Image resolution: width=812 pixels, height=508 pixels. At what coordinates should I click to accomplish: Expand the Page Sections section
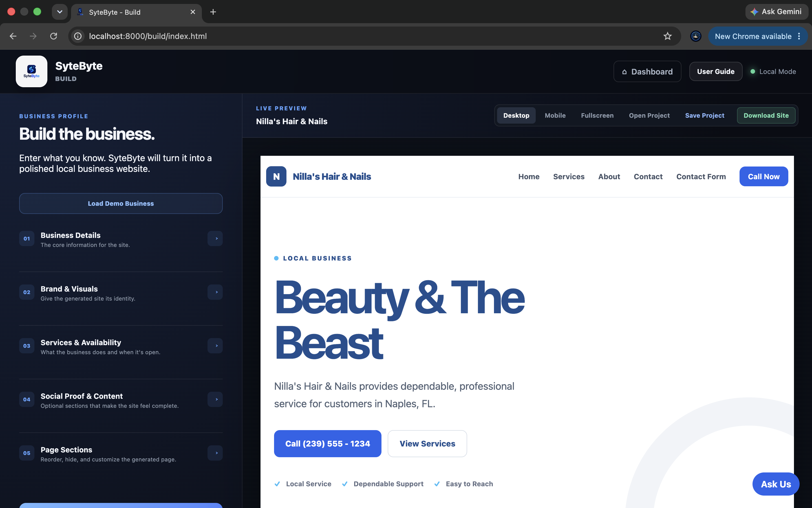(215, 453)
